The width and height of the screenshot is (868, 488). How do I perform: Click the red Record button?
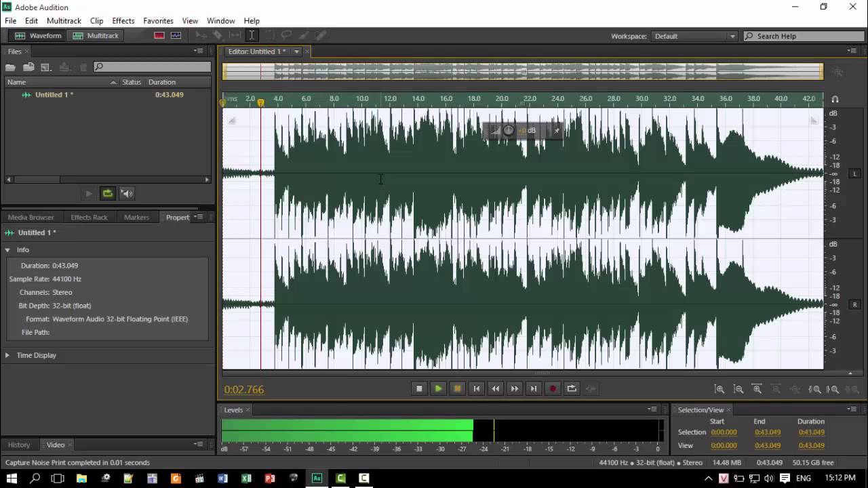[553, 388]
